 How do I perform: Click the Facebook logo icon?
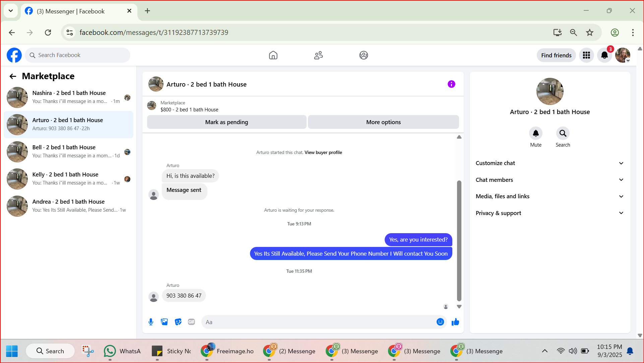click(x=14, y=55)
